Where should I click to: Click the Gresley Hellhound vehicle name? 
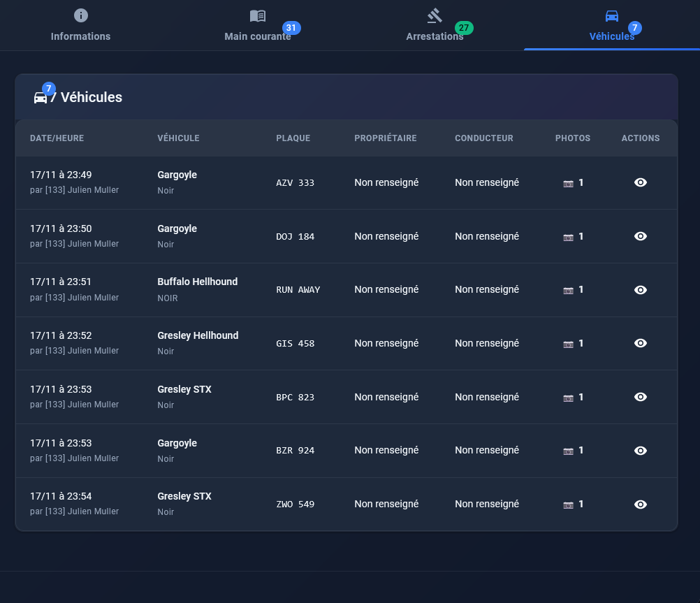pyautogui.click(x=198, y=335)
